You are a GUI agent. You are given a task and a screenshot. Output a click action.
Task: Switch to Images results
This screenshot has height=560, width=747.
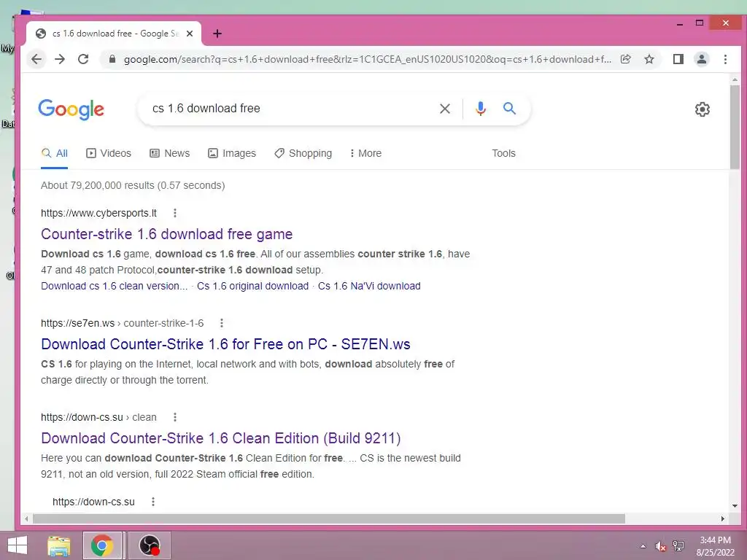(x=232, y=153)
